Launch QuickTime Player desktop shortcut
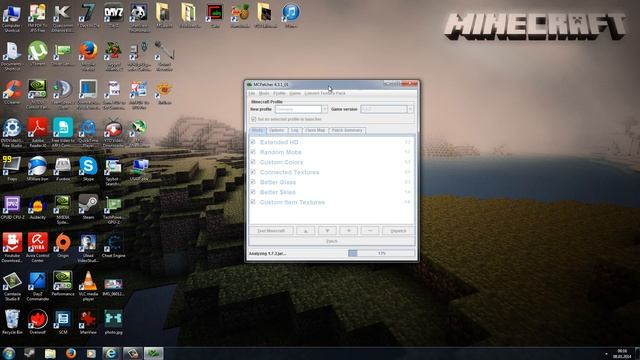Viewport: 640px width, 360px height. (88, 133)
